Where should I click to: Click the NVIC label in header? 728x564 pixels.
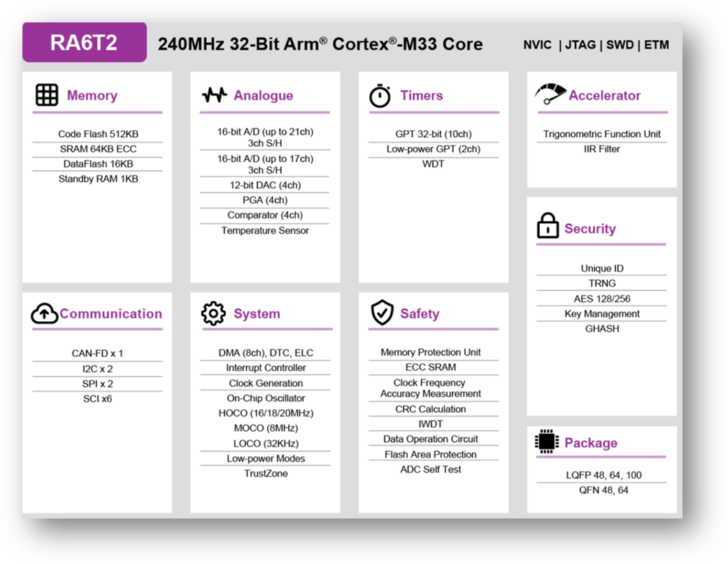(x=538, y=45)
